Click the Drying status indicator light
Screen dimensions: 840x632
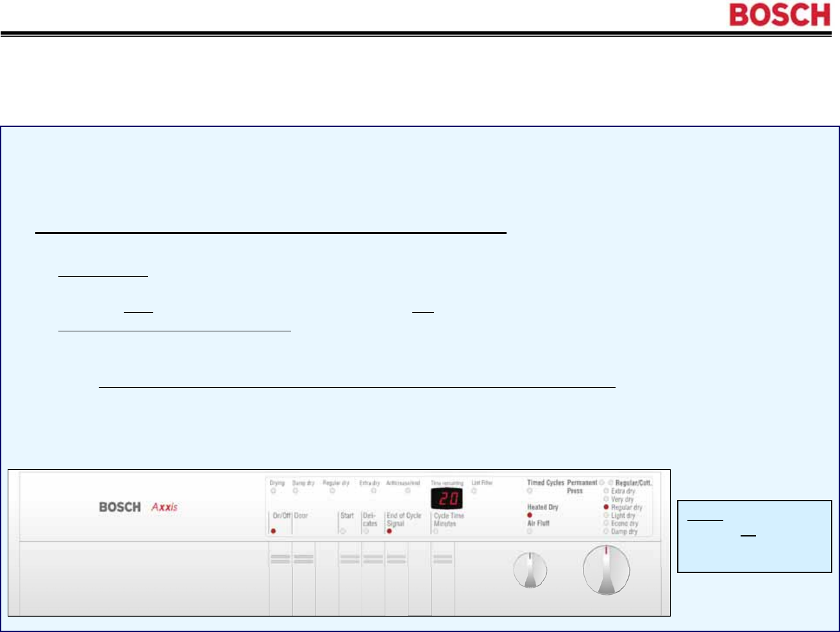point(273,491)
